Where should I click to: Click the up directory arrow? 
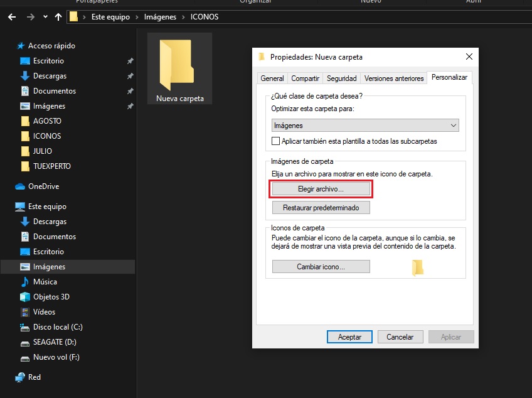point(58,17)
